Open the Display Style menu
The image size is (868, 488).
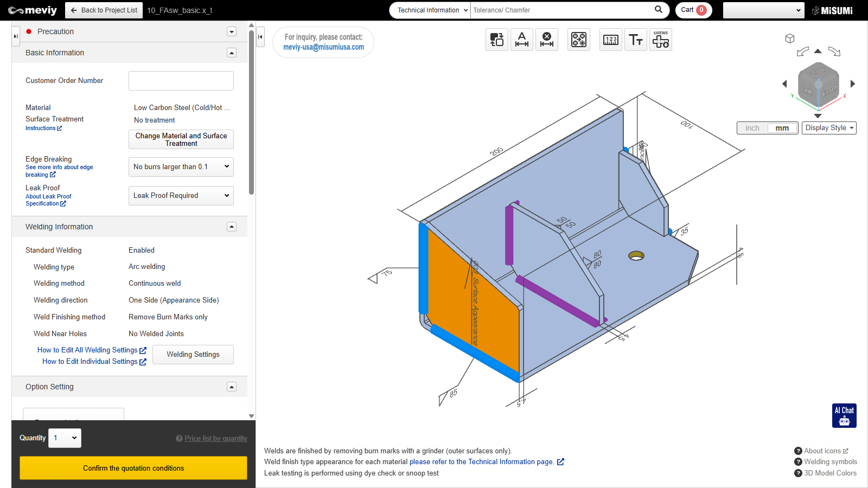click(829, 128)
